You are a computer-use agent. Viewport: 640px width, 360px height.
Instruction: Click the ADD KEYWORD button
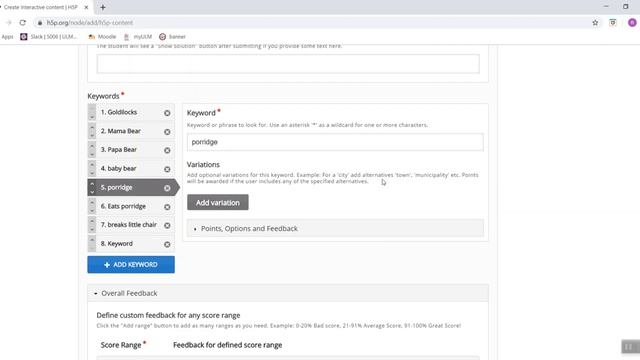(131, 264)
